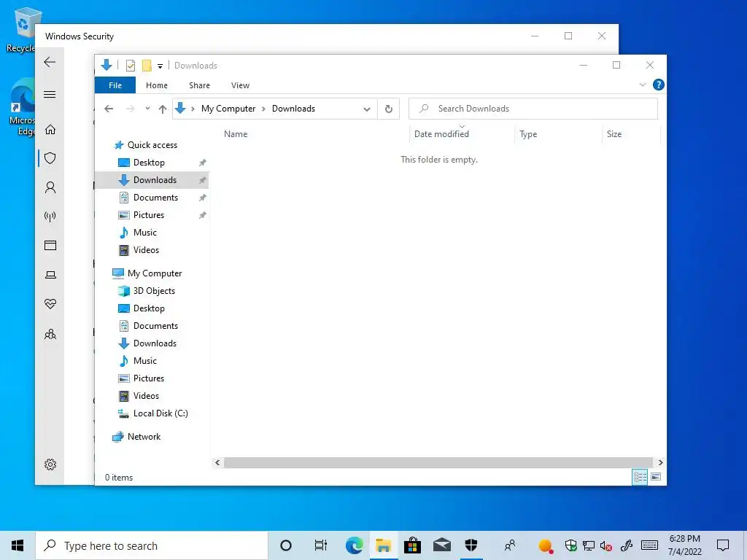747x560 pixels.
Task: Open recent locations dropdown arrow
Action: point(147,109)
